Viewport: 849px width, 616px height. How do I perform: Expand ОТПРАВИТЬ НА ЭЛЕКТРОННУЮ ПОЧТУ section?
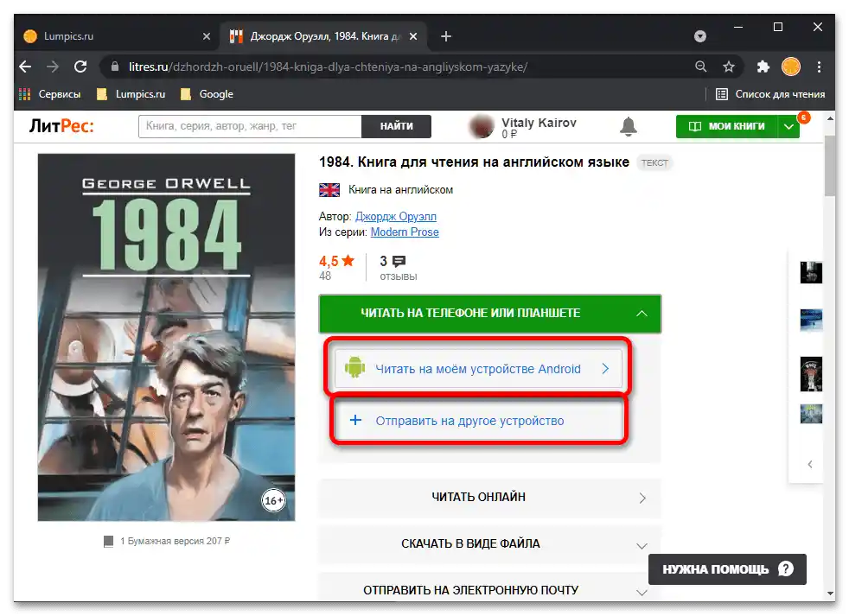pyautogui.click(x=490, y=588)
